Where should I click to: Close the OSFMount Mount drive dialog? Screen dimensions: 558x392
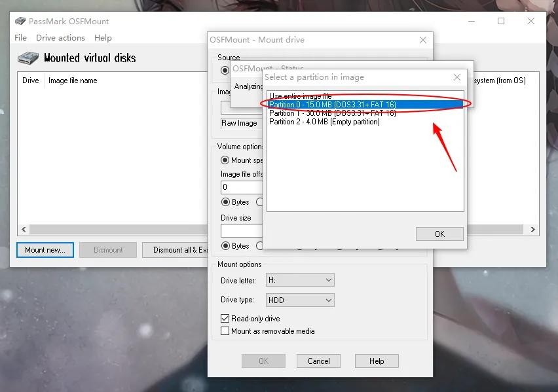pos(422,40)
